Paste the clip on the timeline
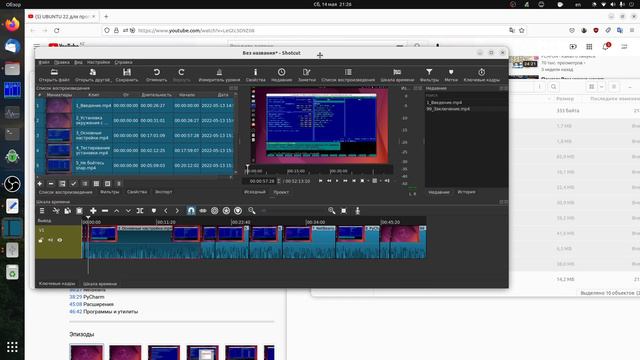Screen dimensions: 640x360 80,211
